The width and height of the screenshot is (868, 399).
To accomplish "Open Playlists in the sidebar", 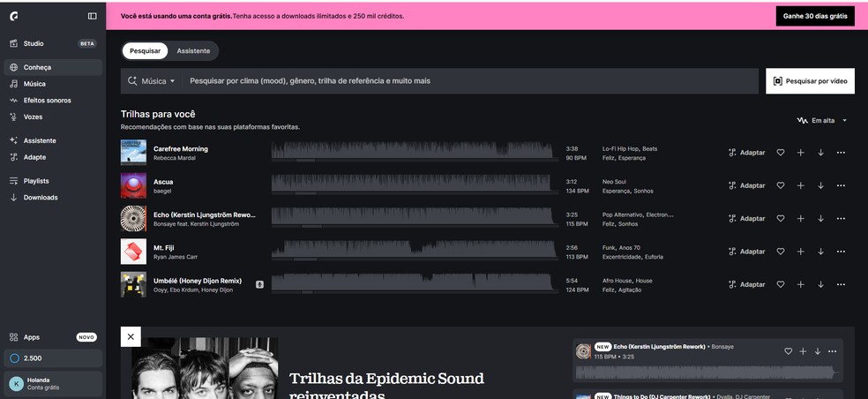I will [x=53, y=181].
